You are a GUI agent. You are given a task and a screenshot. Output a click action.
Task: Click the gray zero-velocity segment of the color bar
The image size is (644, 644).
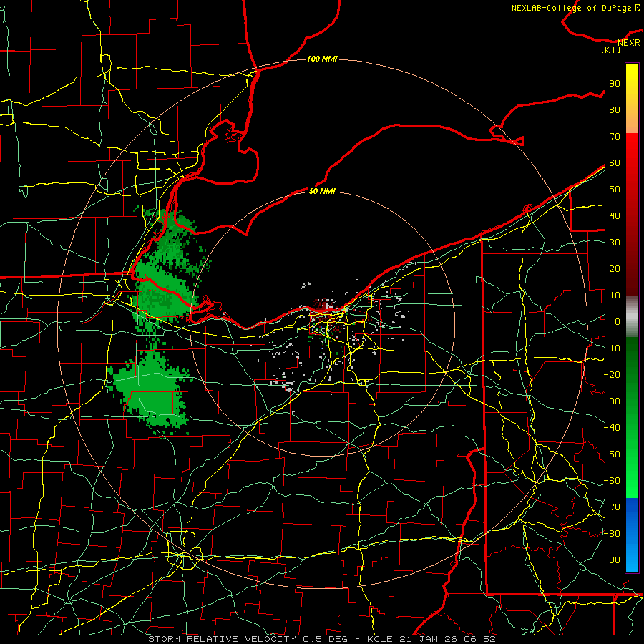[632, 317]
